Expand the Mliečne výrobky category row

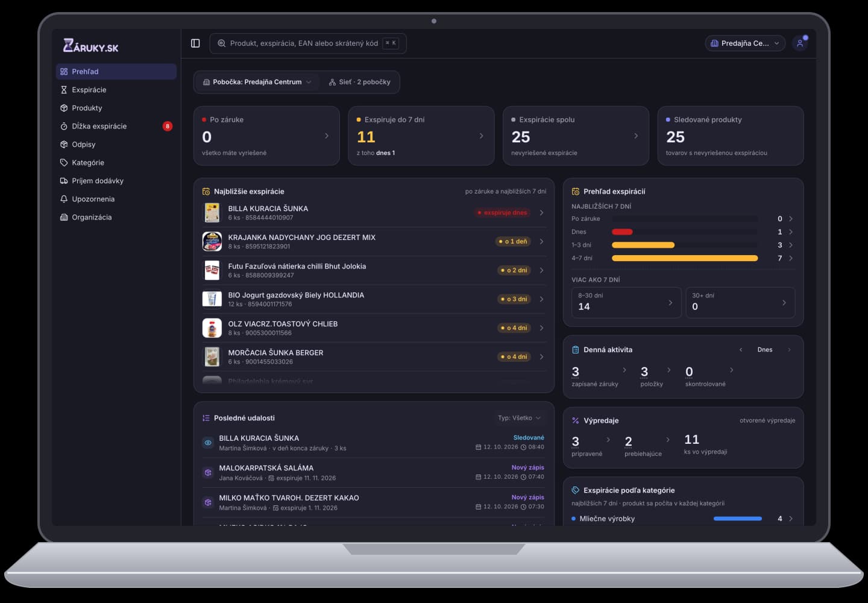(x=683, y=519)
